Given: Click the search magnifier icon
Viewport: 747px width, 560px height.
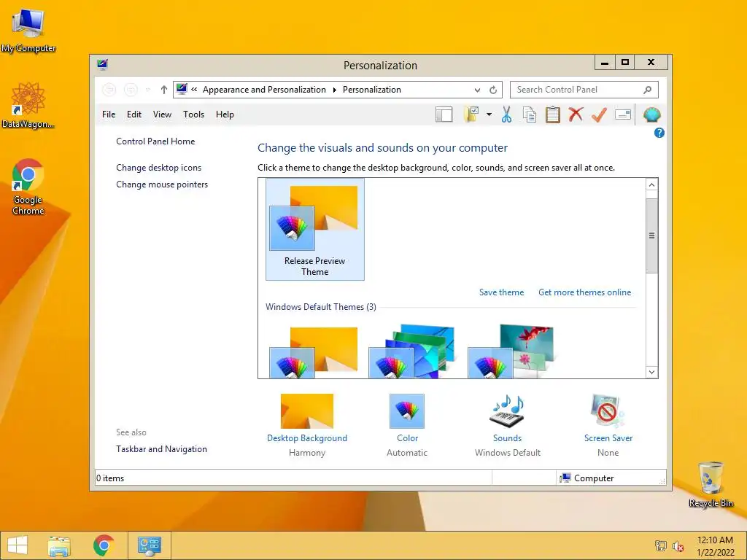Looking at the screenshot, I should [x=648, y=90].
